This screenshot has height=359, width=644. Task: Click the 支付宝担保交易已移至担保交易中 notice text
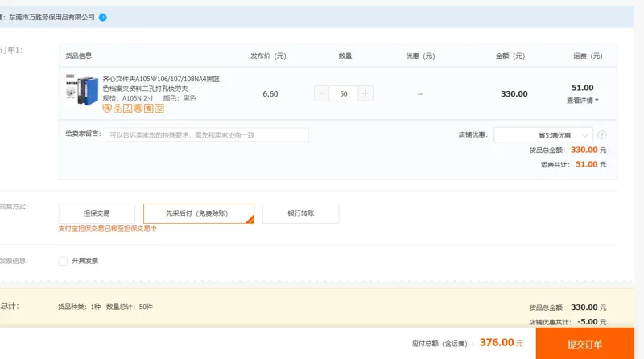(x=107, y=229)
